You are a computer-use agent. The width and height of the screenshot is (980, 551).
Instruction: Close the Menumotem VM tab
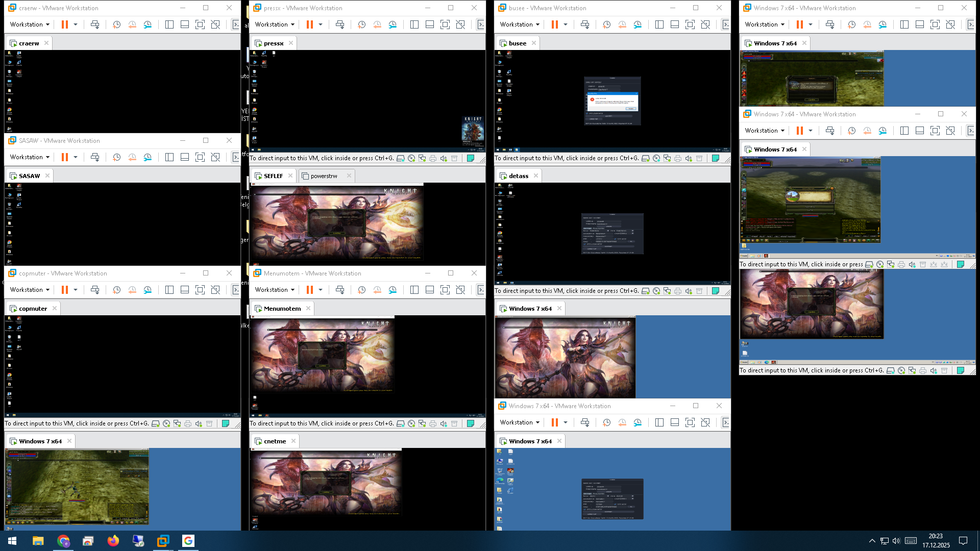(308, 309)
